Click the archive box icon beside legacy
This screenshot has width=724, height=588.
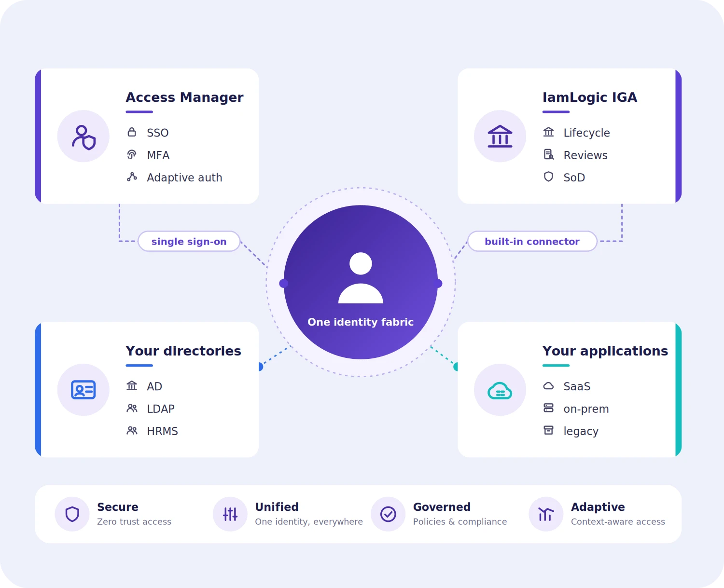(x=548, y=430)
